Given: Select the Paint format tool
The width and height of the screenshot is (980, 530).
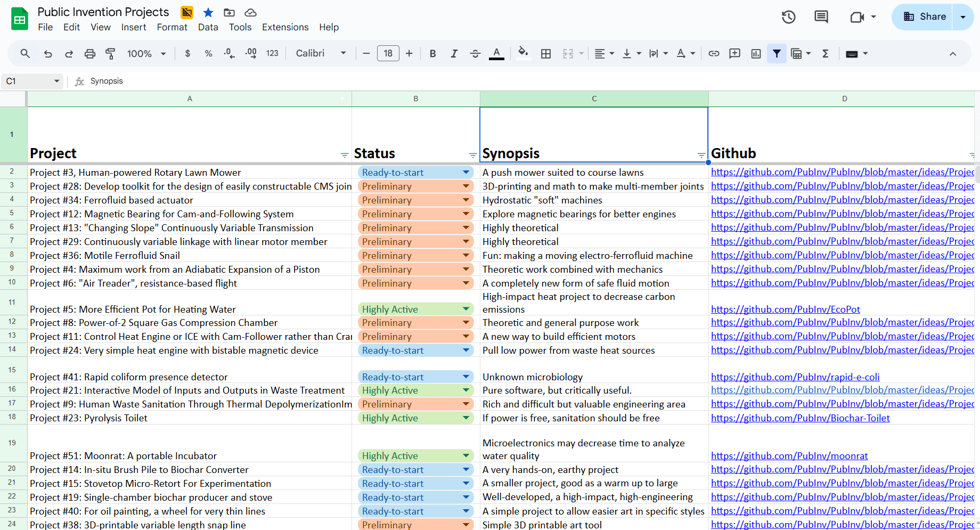Looking at the screenshot, I should (x=110, y=54).
